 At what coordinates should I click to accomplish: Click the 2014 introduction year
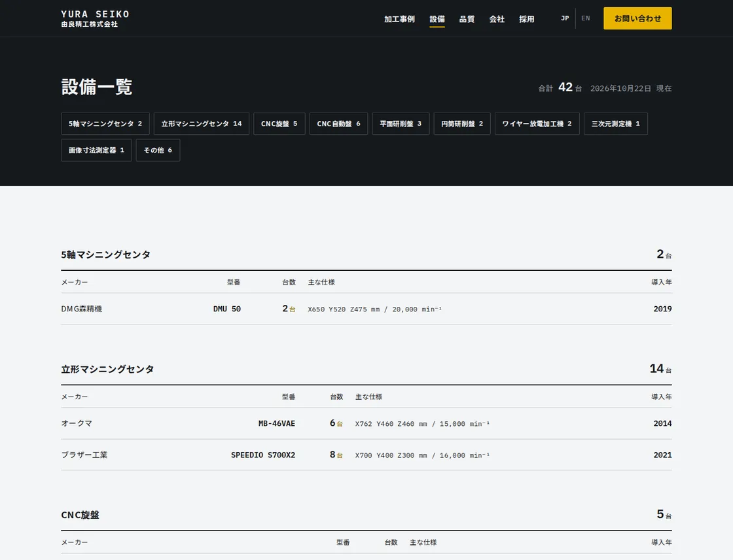662,423
